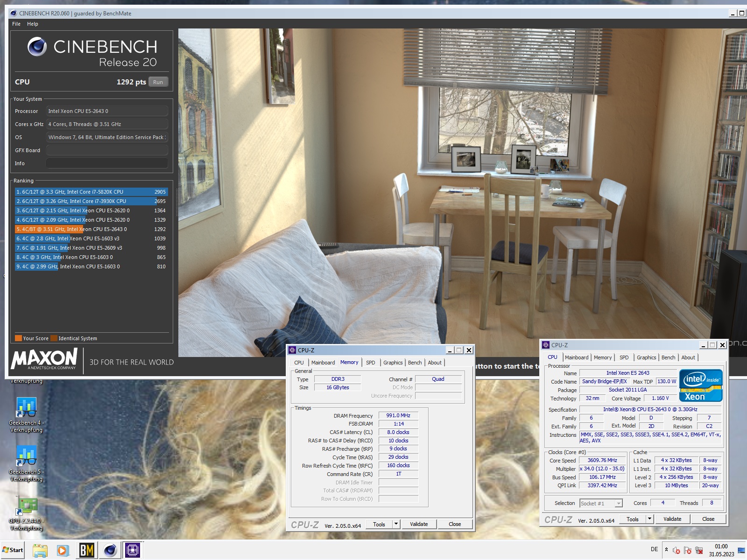Click Validate in CPU-Z Memory window

(419, 525)
